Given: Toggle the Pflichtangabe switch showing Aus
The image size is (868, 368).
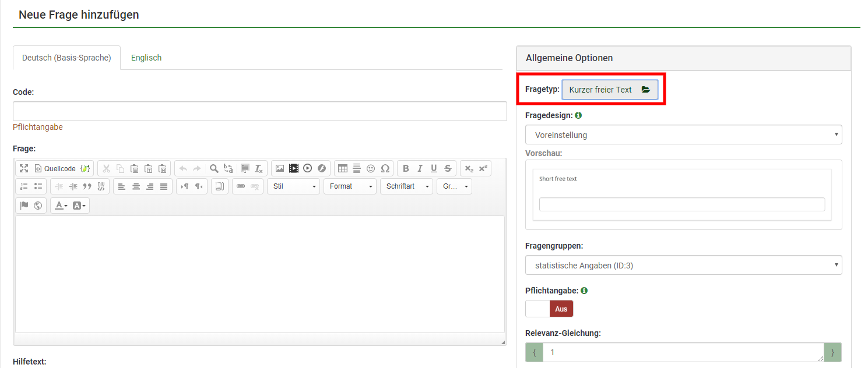Looking at the screenshot, I should [549, 309].
